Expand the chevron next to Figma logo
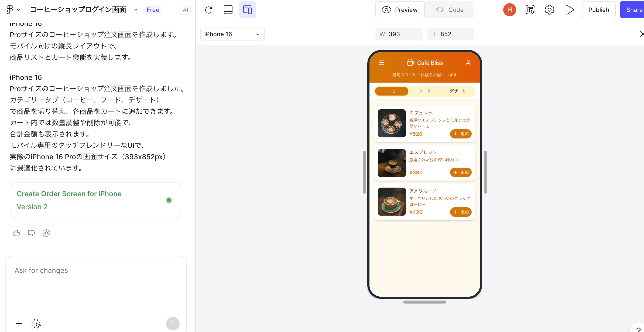This screenshot has width=644, height=332. (18, 10)
